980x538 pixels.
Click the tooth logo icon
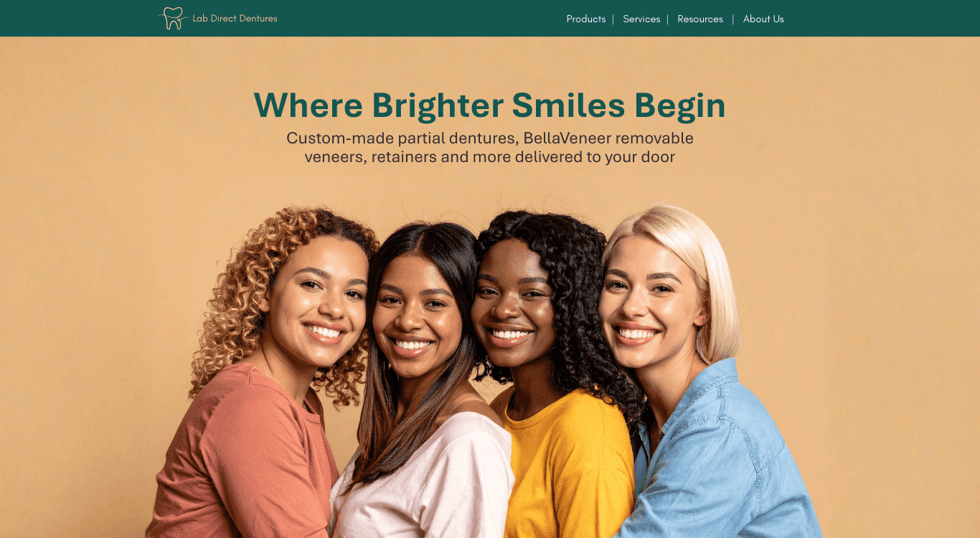point(173,18)
